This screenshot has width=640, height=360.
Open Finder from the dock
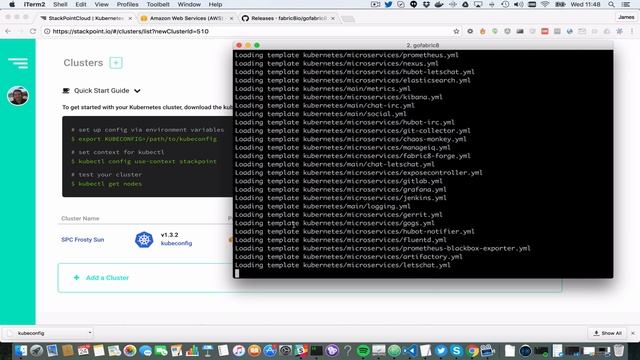pyautogui.click(x=21, y=350)
